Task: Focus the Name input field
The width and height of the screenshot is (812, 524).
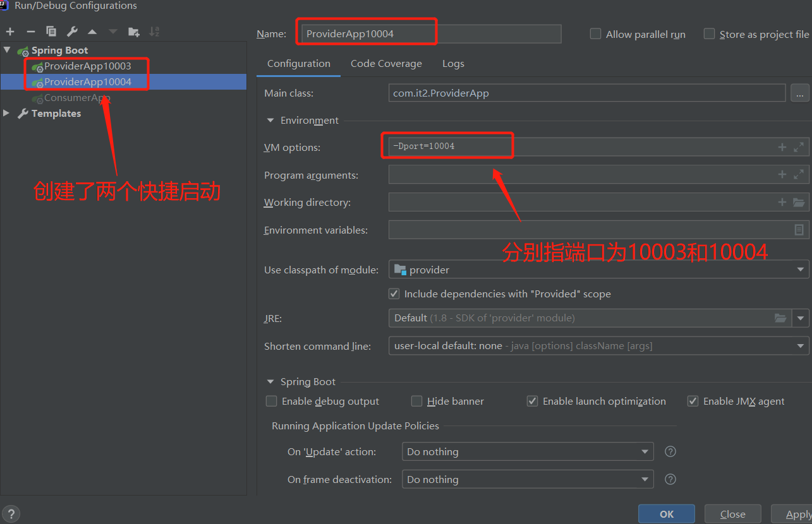Action: click(x=430, y=34)
